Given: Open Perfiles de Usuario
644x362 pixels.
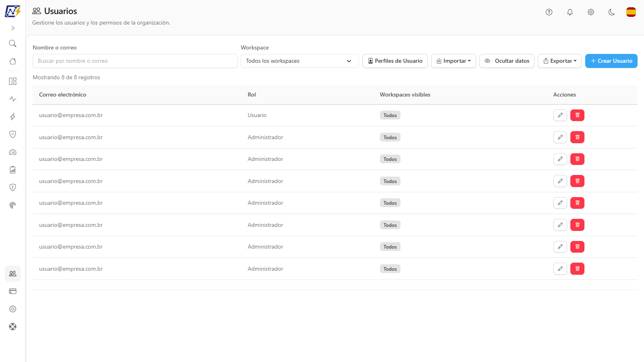Looking at the screenshot, I should click(395, 61).
